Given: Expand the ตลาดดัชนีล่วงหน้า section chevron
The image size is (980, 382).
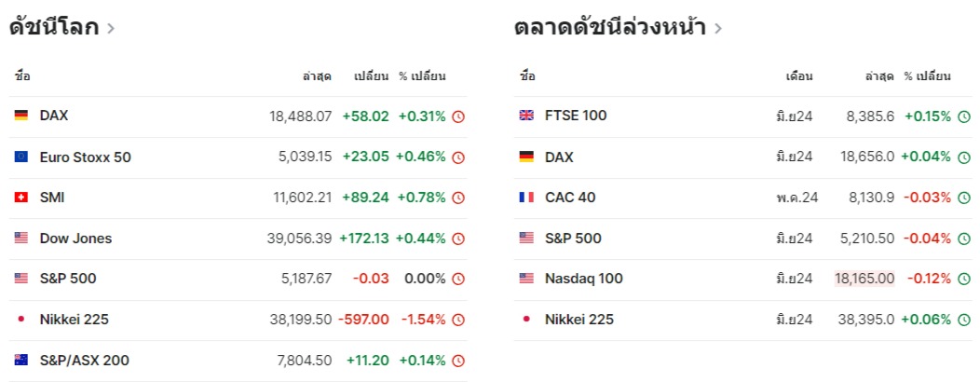Looking at the screenshot, I should [717, 28].
